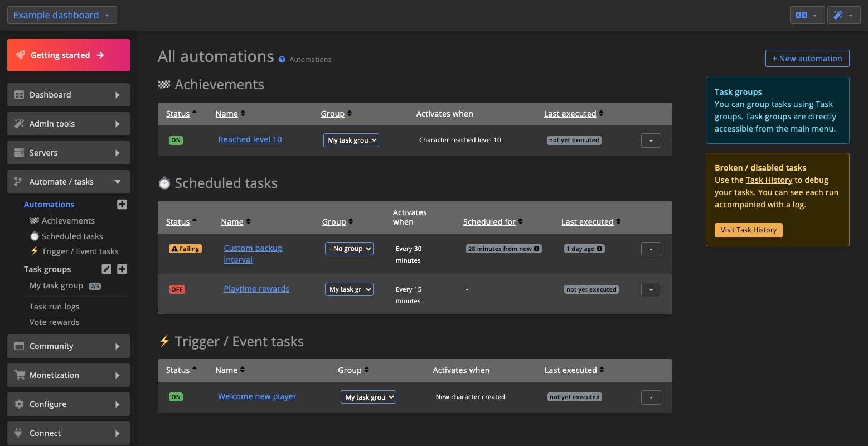Open the group dropdown for Custom backup interval
Viewport: 868px width, 446px height.
(x=349, y=248)
